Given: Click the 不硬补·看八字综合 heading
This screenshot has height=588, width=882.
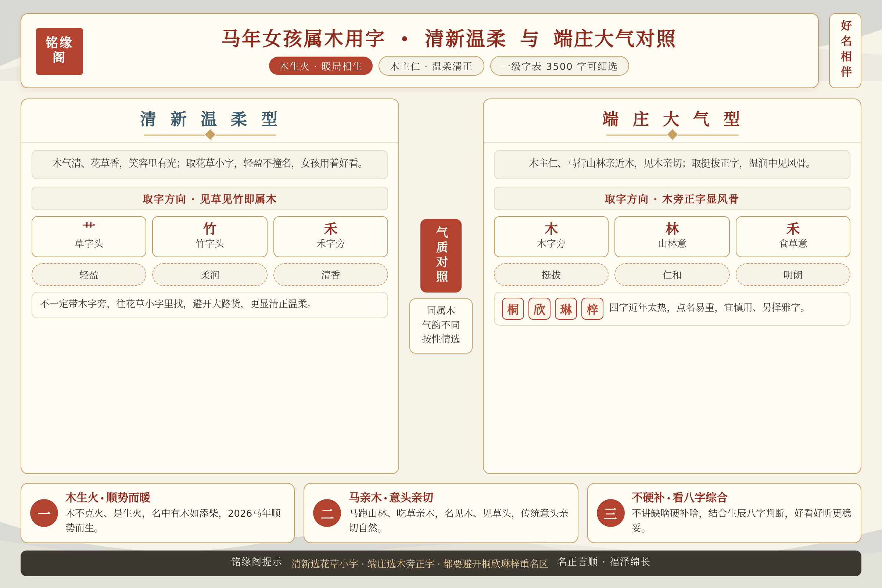Looking at the screenshot, I should (x=680, y=498).
